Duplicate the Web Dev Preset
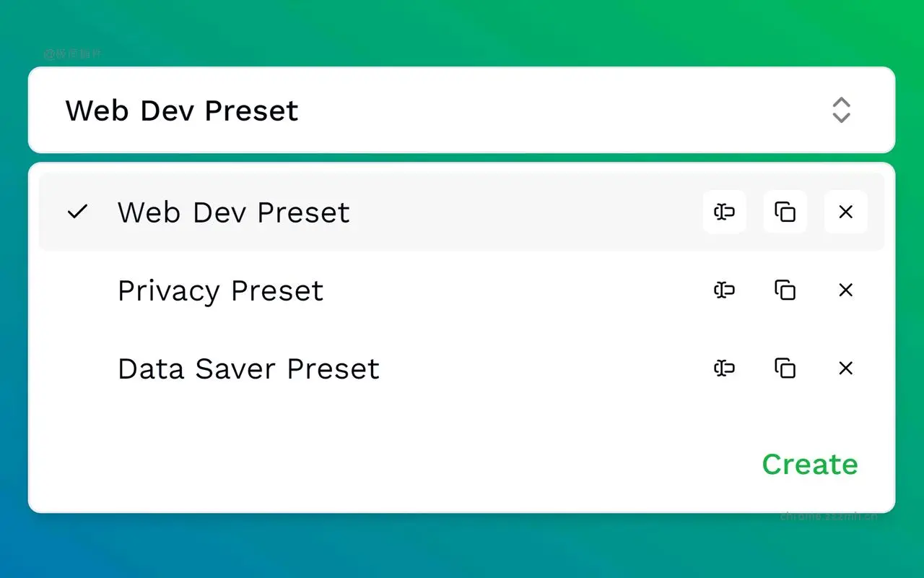 pyautogui.click(x=785, y=212)
